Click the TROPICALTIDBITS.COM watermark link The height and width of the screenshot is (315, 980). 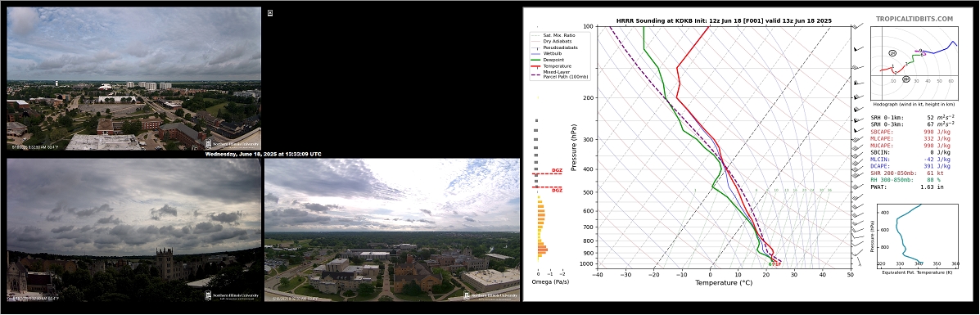point(915,20)
